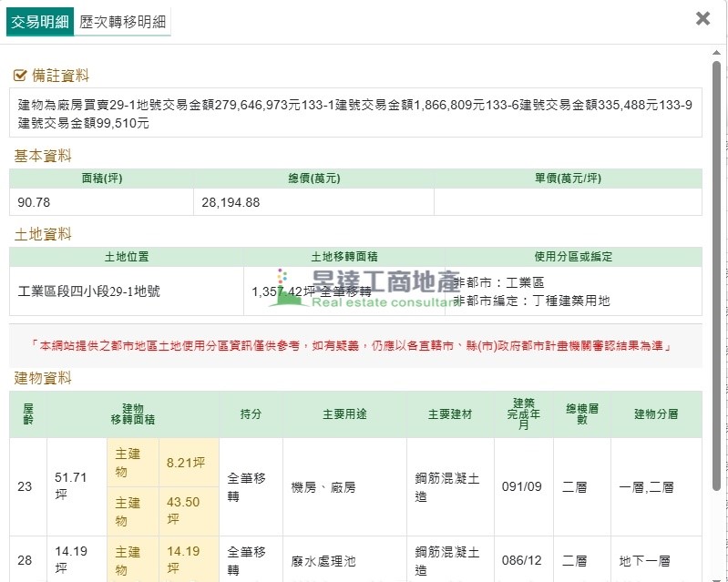This screenshot has height=582, width=728.
Task: Click the scrollbar up arrow
Action: [718, 51]
